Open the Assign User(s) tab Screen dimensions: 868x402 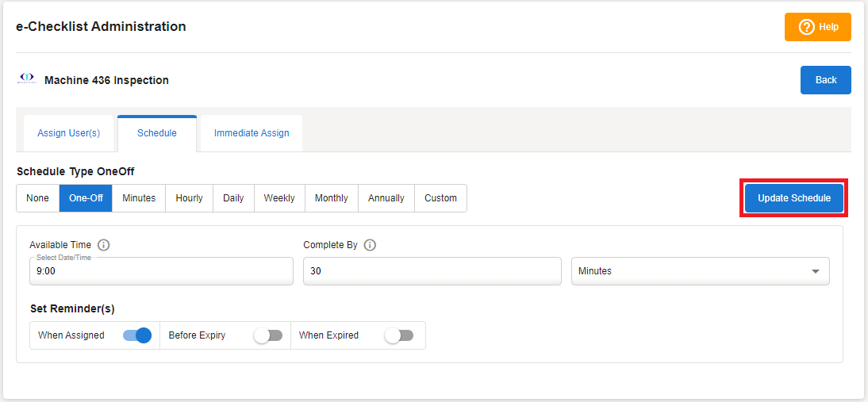(69, 133)
